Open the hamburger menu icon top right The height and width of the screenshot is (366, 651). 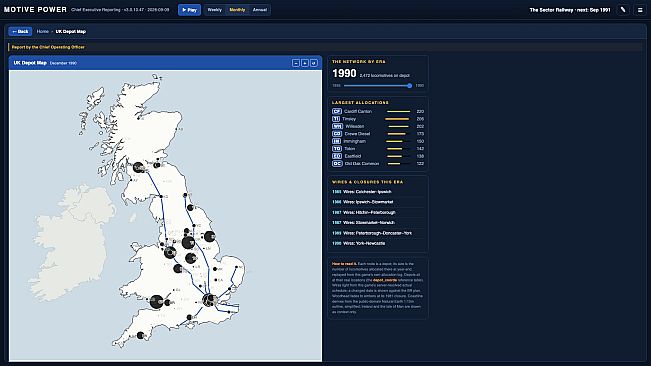pyautogui.click(x=640, y=10)
